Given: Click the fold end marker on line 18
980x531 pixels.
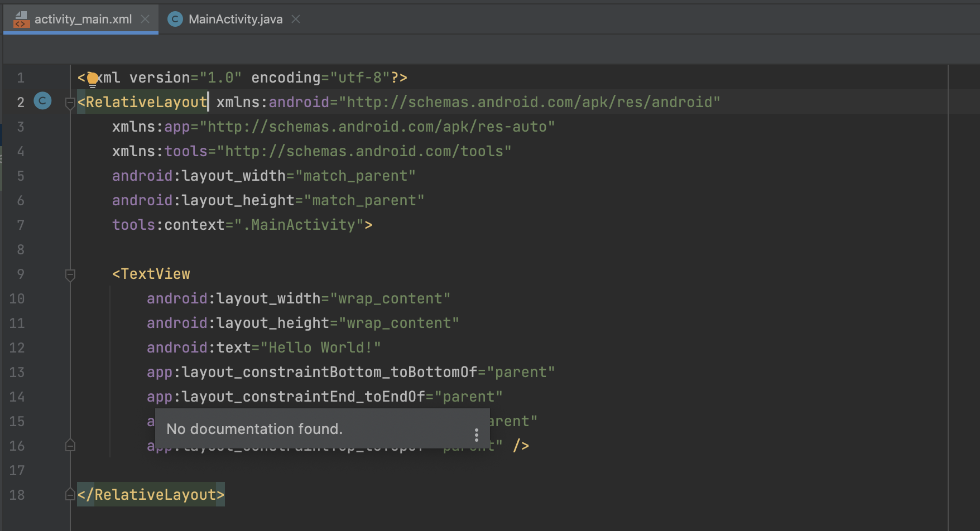Looking at the screenshot, I should pyautogui.click(x=70, y=495).
